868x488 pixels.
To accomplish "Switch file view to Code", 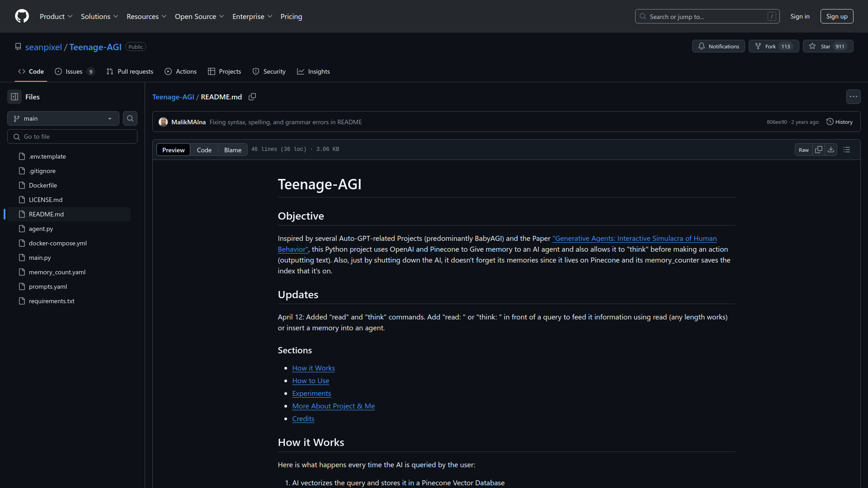I will (204, 150).
